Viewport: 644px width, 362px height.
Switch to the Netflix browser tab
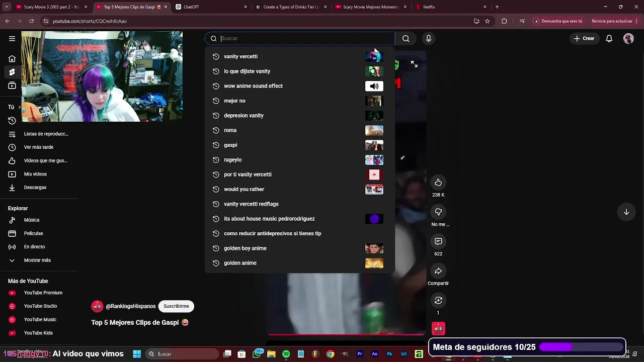point(450,7)
